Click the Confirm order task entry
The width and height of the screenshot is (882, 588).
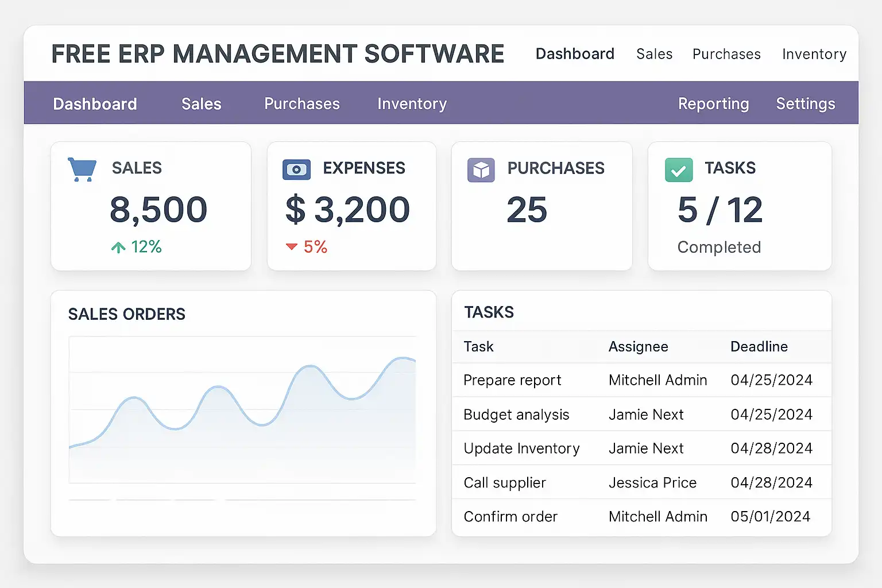point(510,517)
